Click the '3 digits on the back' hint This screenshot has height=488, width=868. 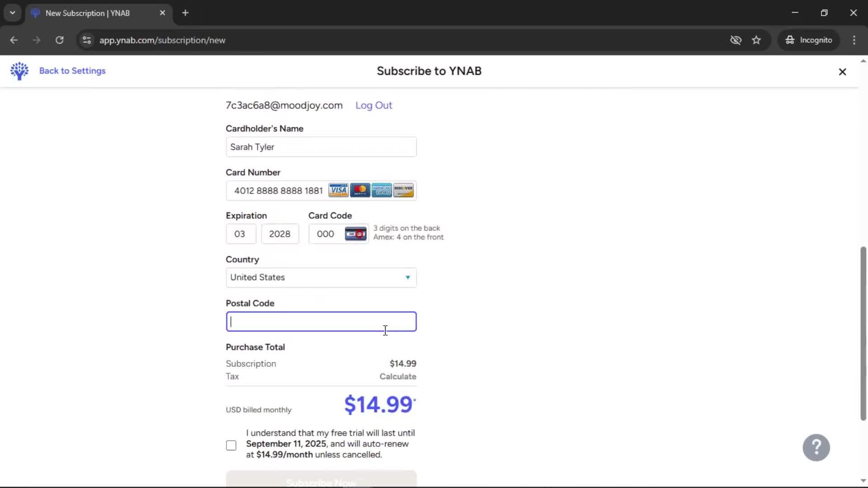[x=406, y=228]
